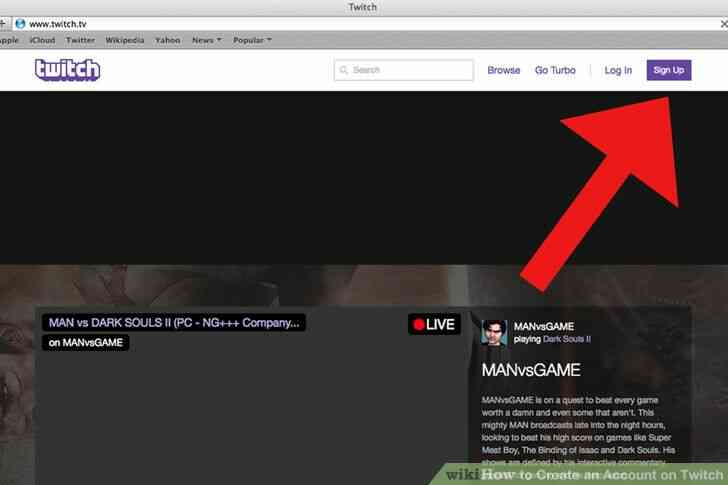Screen dimensions: 728x485
Task: Open the Twitter bookmark
Action: pos(80,40)
